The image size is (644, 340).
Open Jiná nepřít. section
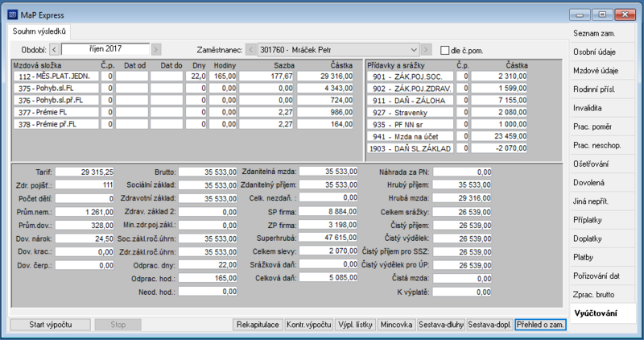603,201
